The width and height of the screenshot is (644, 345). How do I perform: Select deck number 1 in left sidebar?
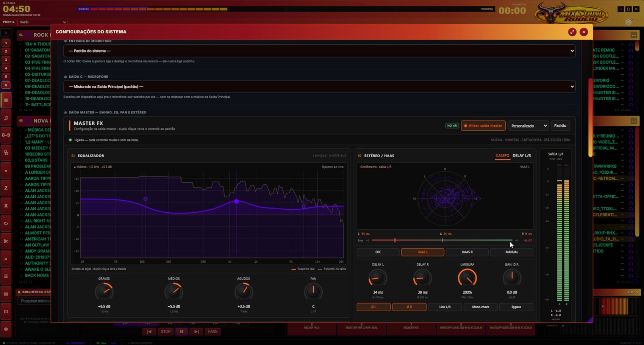[6, 43]
